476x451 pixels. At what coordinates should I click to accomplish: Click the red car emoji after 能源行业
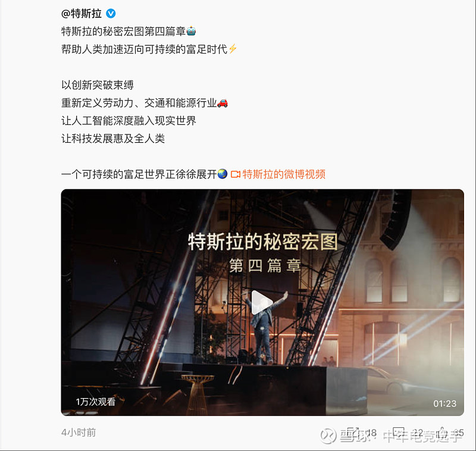click(223, 103)
